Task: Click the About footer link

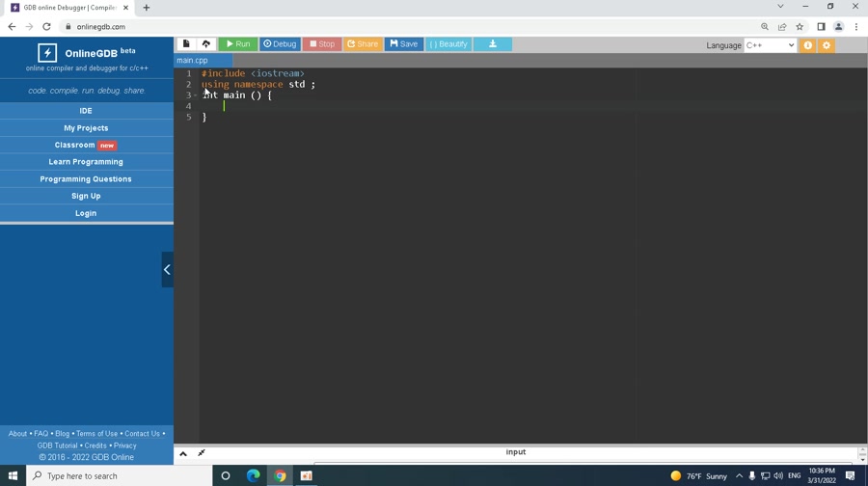Action: click(x=17, y=433)
